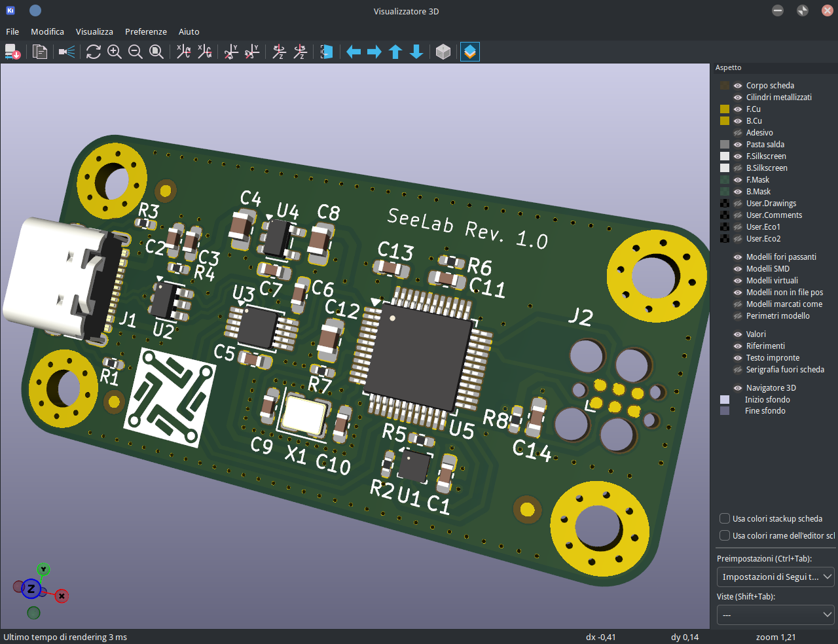The height and width of the screenshot is (644, 838).
Task: Show the Perimetri modello outlines
Action: 738,316
